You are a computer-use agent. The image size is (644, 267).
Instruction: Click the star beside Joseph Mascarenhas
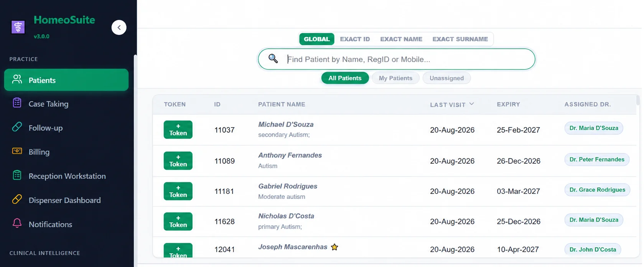(334, 247)
